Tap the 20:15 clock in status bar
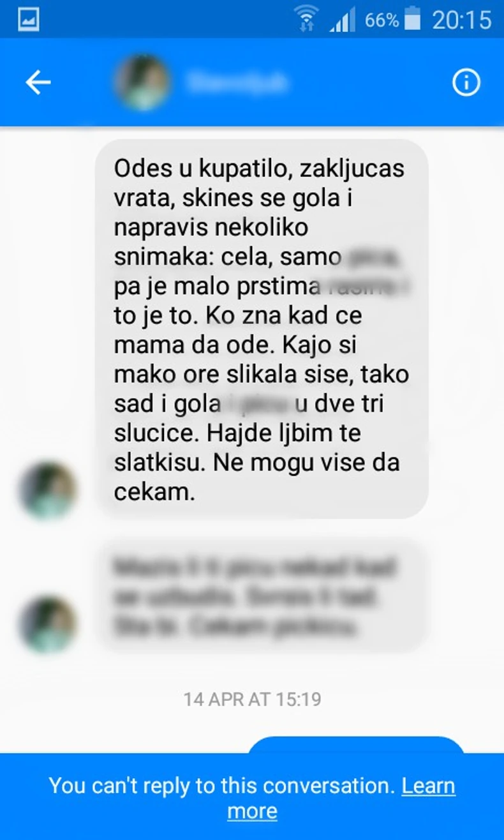The image size is (504, 840). pyautogui.click(x=462, y=20)
